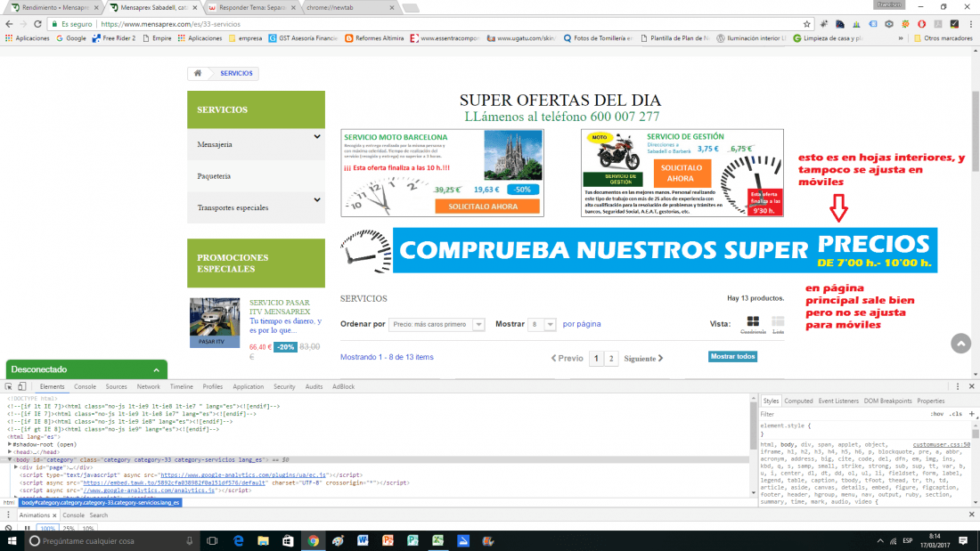Open the Ordenar por sort dropdown

pos(437,324)
